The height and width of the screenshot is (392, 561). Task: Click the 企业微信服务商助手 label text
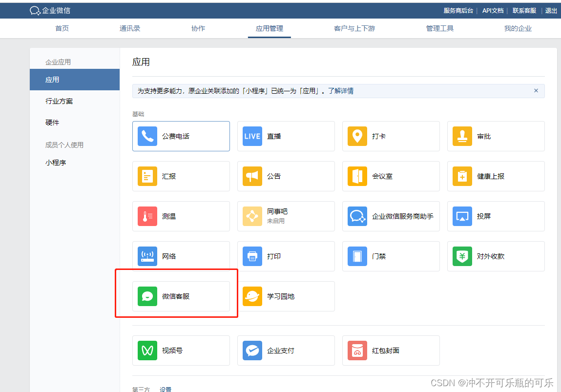pos(403,216)
